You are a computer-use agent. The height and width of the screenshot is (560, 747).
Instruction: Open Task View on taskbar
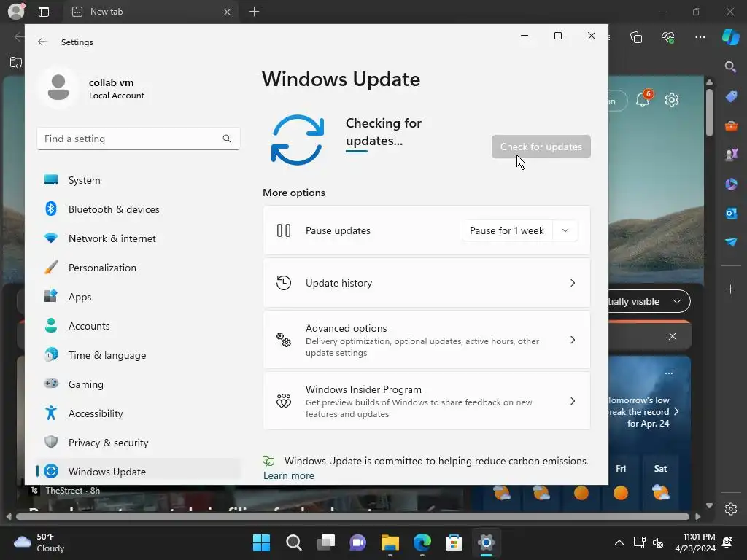pyautogui.click(x=326, y=542)
